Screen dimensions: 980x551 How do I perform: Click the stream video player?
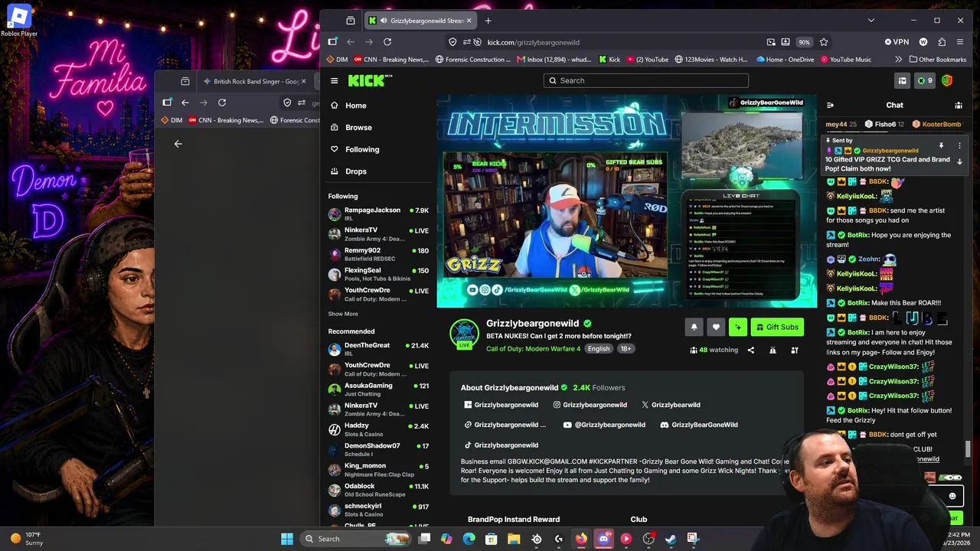point(626,201)
